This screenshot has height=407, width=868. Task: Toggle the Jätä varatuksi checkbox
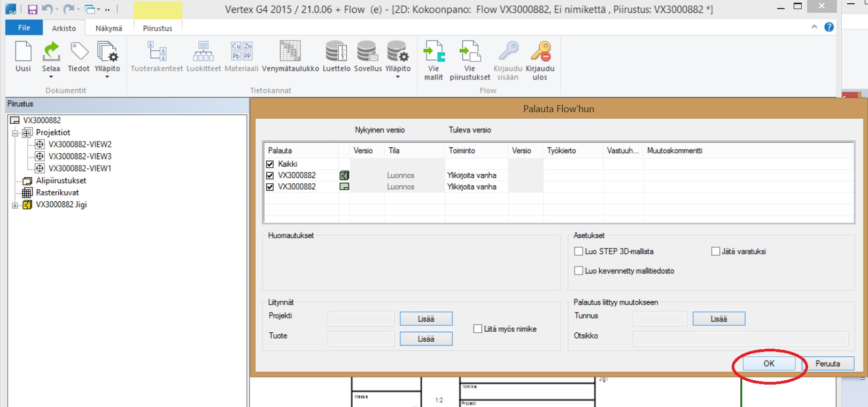point(716,251)
